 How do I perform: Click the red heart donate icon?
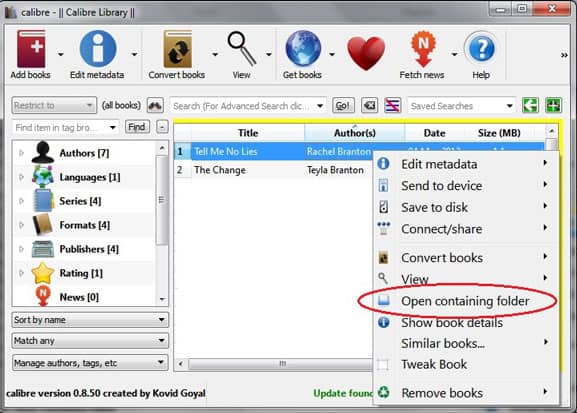[366, 53]
